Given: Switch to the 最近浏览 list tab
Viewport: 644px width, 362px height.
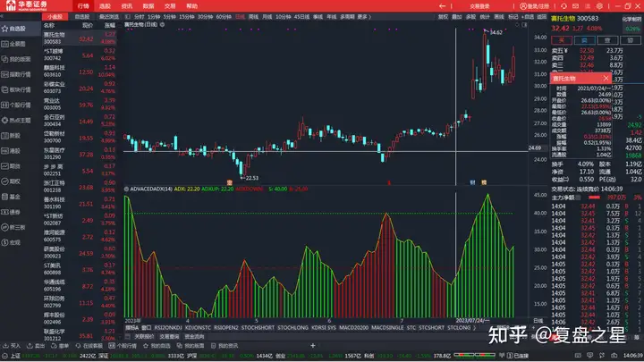Looking at the screenshot, I should [x=109, y=17].
